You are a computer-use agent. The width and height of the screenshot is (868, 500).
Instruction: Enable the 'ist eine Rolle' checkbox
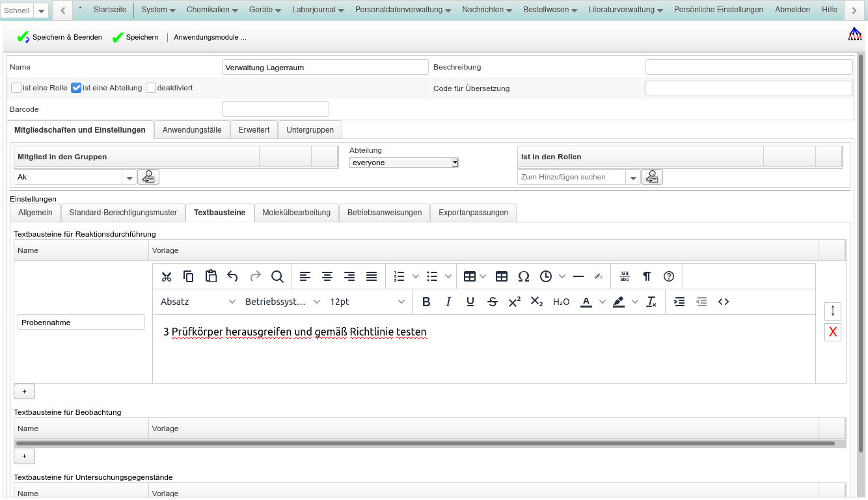16,88
